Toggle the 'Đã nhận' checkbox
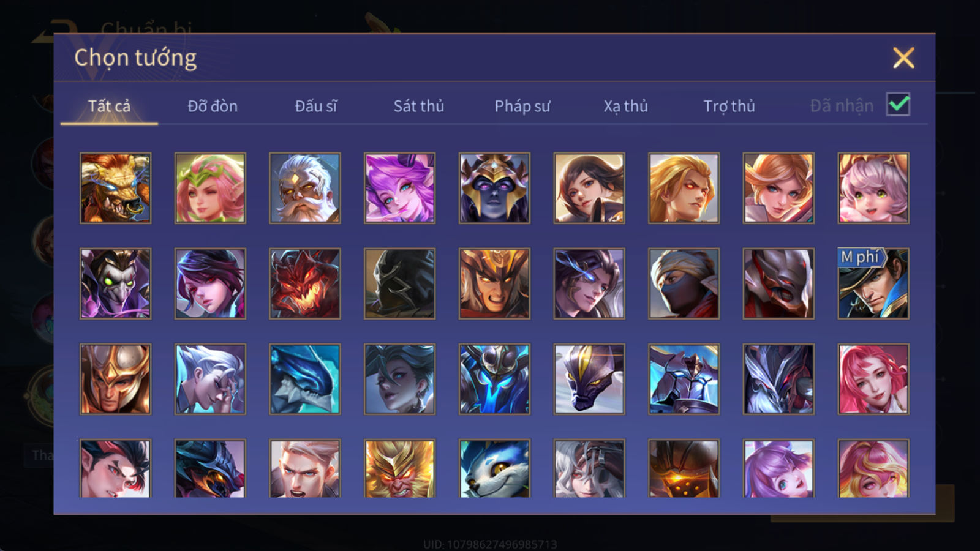Image resolution: width=980 pixels, height=551 pixels. [898, 105]
